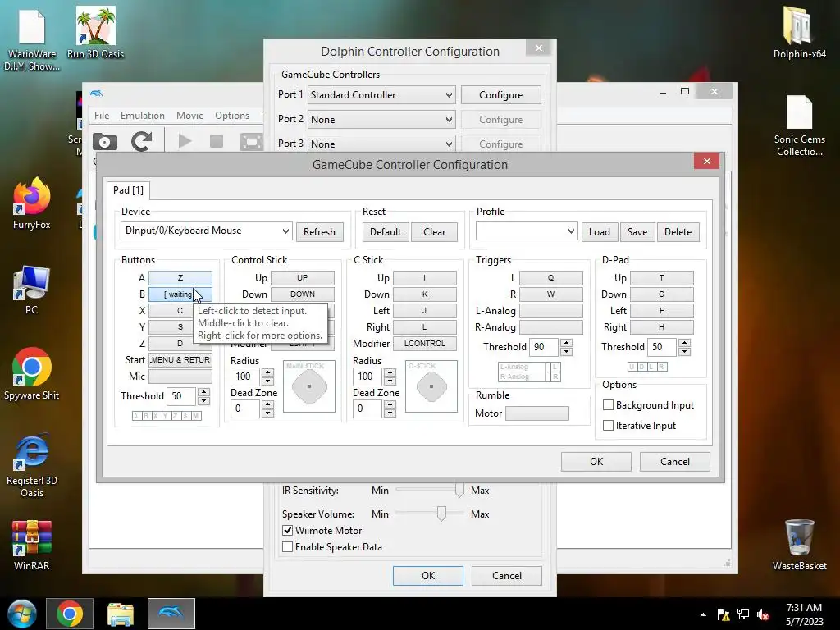840x630 pixels.
Task: Open the Dolphin-x64 folder on desktop
Action: 799,32
